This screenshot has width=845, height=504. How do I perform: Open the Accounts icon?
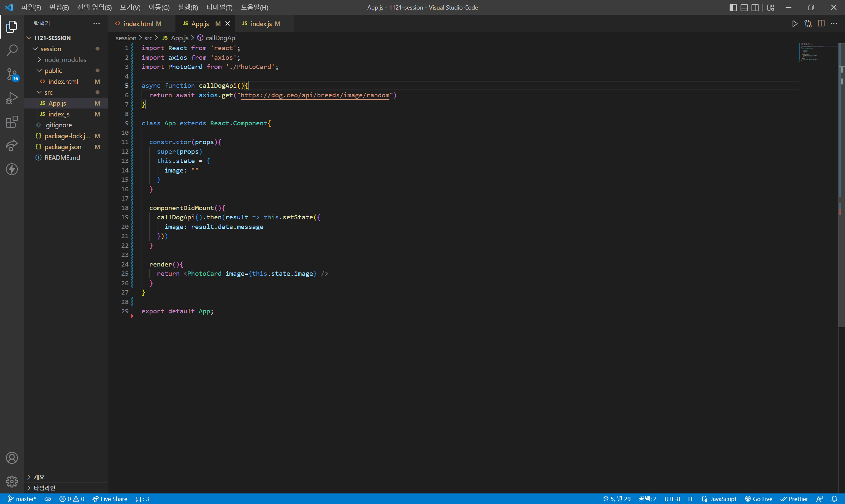12,458
